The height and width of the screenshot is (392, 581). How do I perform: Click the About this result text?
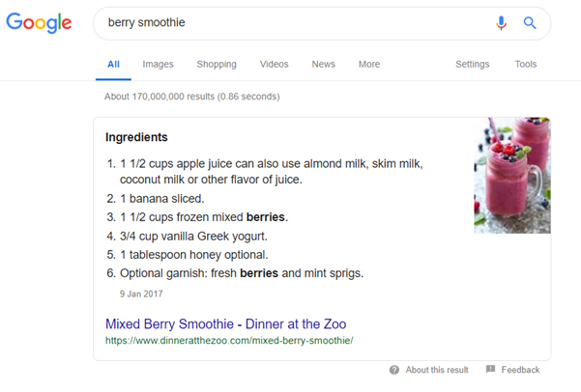click(437, 370)
